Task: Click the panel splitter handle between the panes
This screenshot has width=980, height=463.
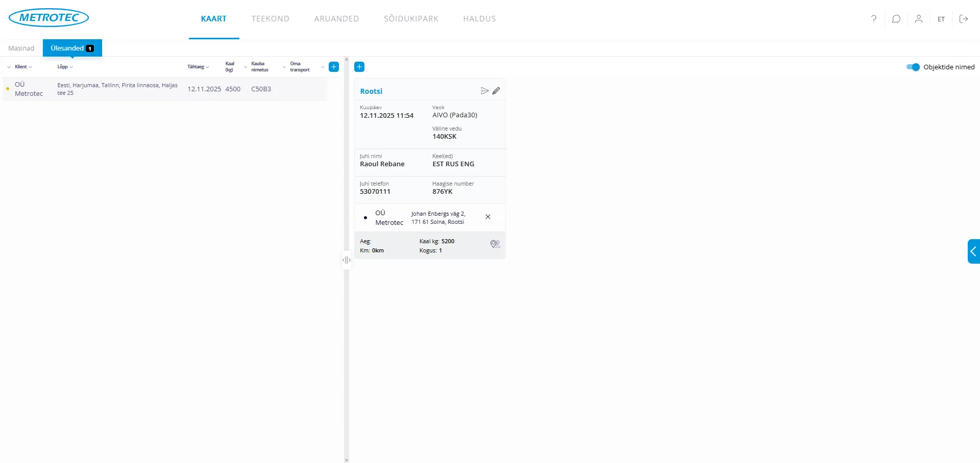Action: coord(347,260)
